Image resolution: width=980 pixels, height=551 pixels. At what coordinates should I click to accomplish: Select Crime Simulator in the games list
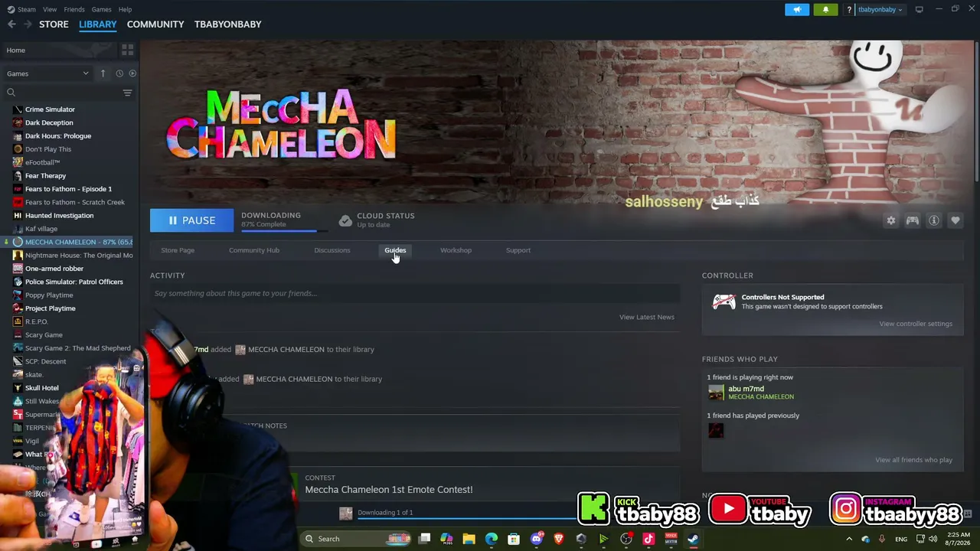(50, 109)
